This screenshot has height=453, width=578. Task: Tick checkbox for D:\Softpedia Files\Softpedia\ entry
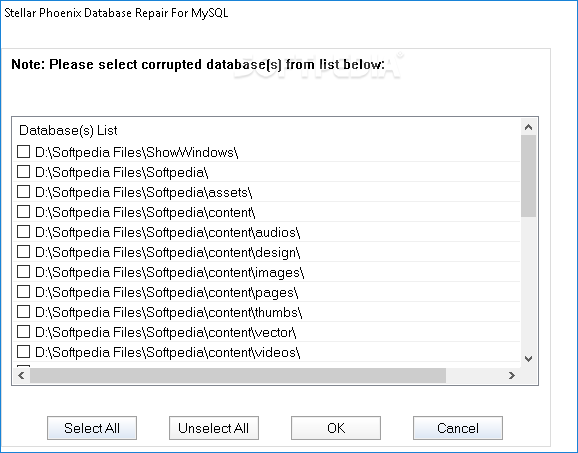(x=24, y=171)
